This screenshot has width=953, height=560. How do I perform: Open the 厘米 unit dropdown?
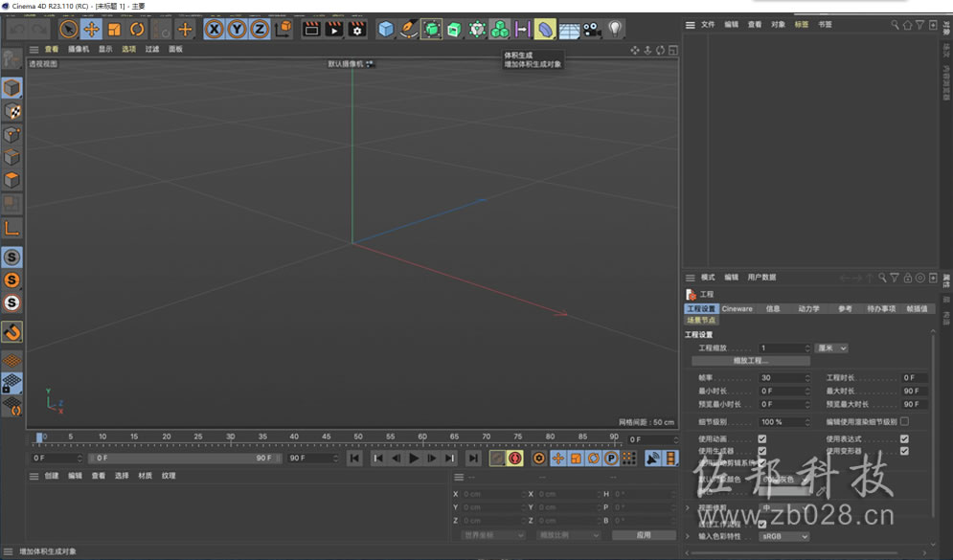coord(831,348)
